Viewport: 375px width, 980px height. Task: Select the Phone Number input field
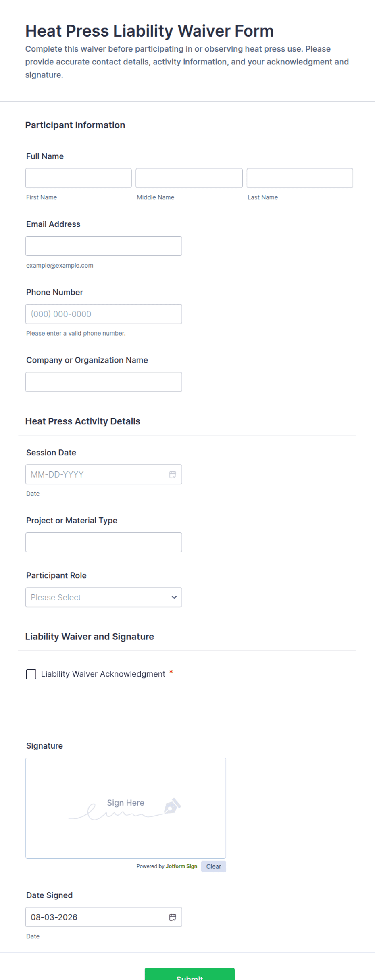pos(104,314)
